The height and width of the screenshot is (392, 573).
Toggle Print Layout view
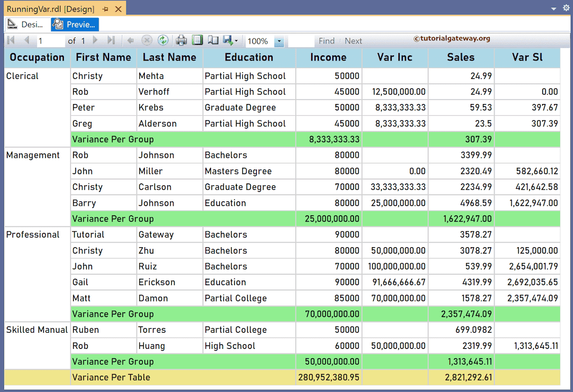(196, 40)
